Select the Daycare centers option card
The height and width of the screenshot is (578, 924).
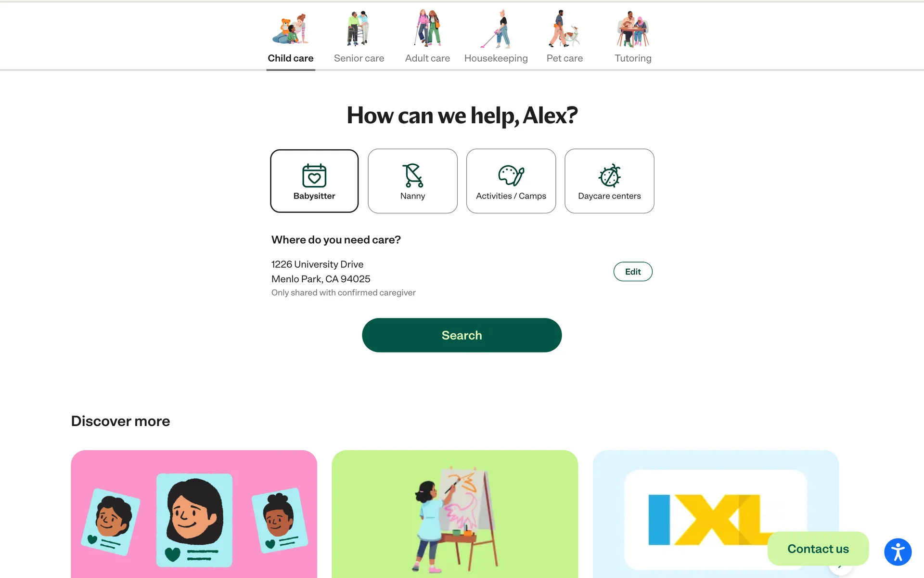609,181
